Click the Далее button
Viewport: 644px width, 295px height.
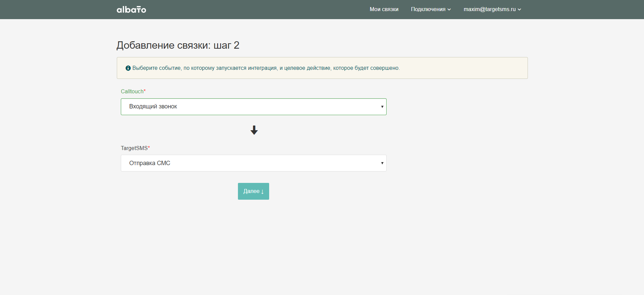pos(253,191)
